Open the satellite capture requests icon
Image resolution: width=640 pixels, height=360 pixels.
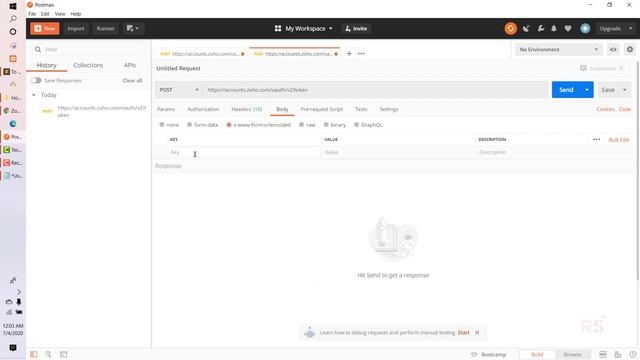[526, 29]
